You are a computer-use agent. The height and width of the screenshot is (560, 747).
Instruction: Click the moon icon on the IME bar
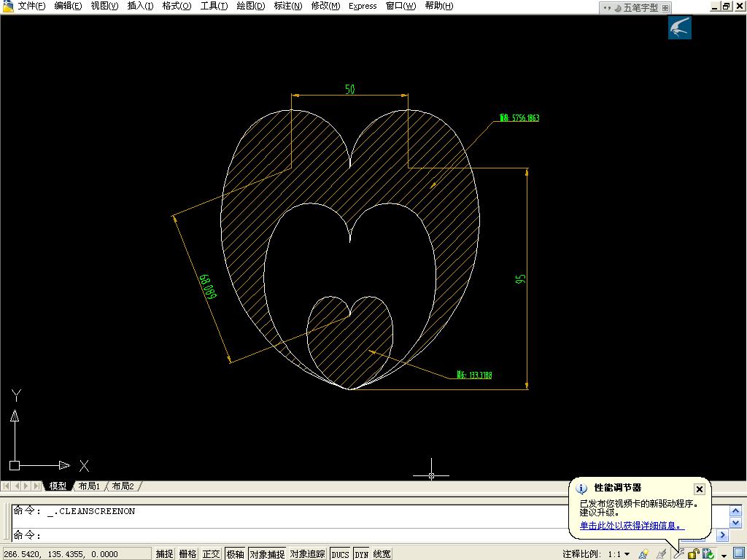click(617, 8)
